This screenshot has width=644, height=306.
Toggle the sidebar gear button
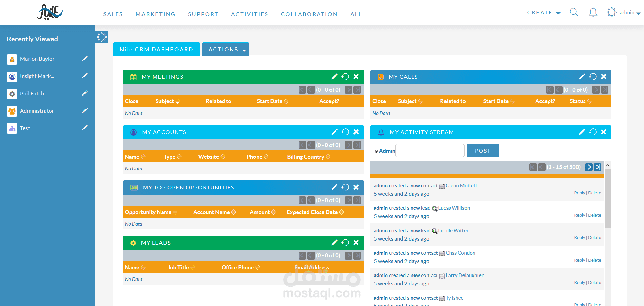102,37
